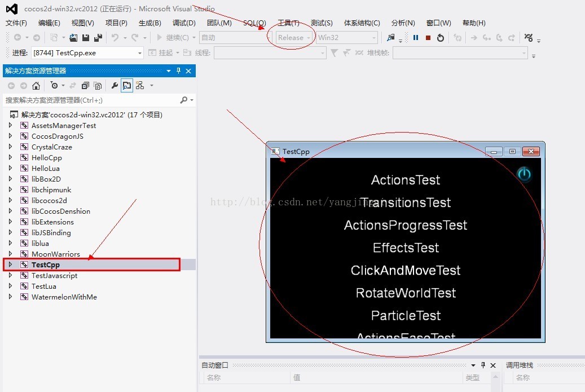Viewport: 585px width, 392px height.
Task: Open the 线程 thread dropdown
Action: [270, 53]
